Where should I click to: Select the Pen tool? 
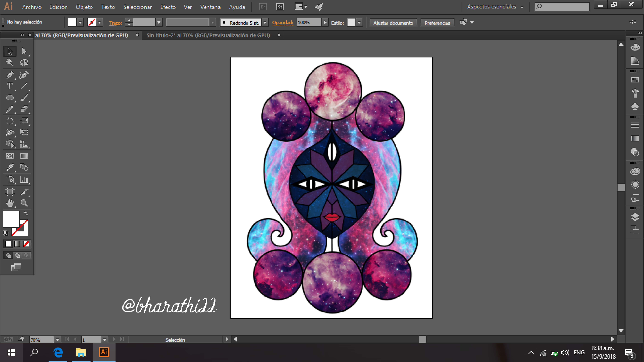10,75
